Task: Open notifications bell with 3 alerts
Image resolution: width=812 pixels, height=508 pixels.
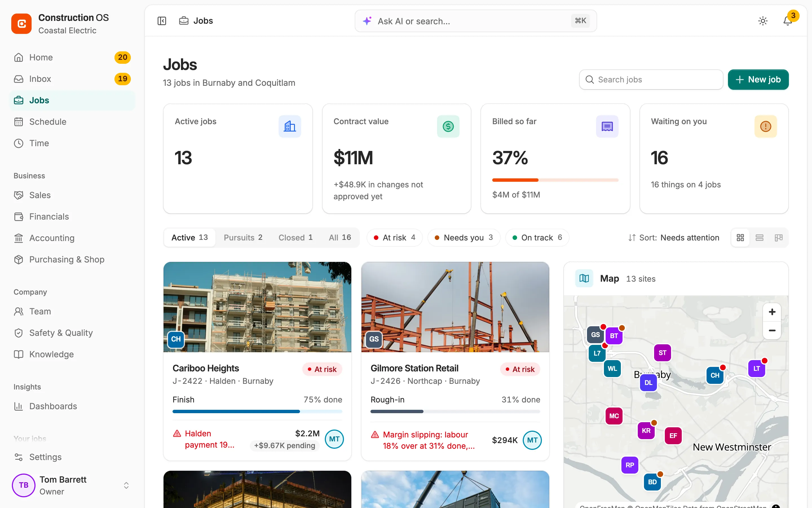Action: coord(787,21)
